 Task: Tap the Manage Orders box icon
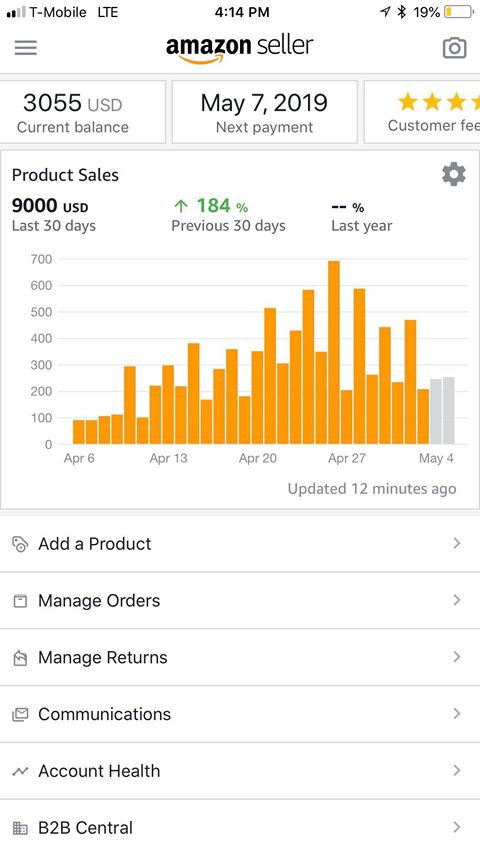pos(20,601)
